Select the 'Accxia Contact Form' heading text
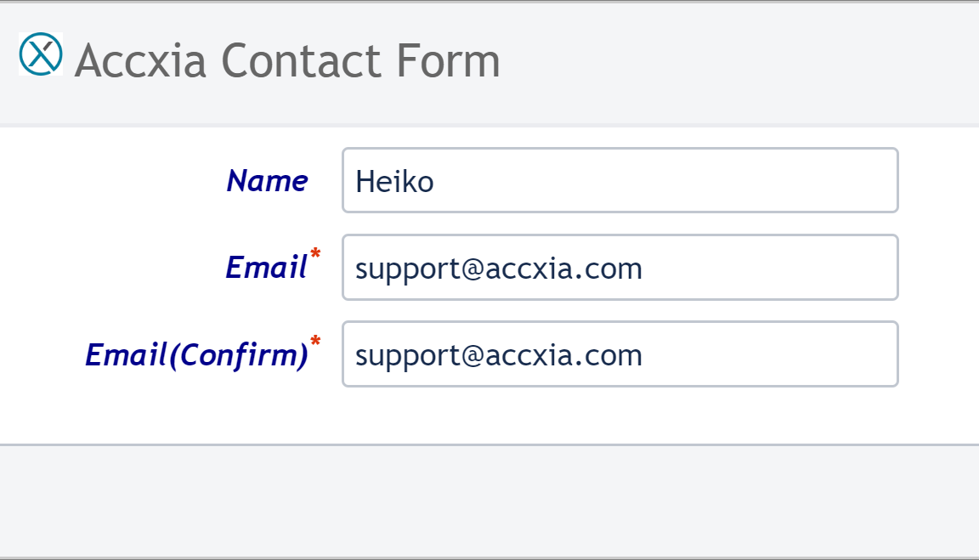The image size is (979, 560). pos(287,60)
